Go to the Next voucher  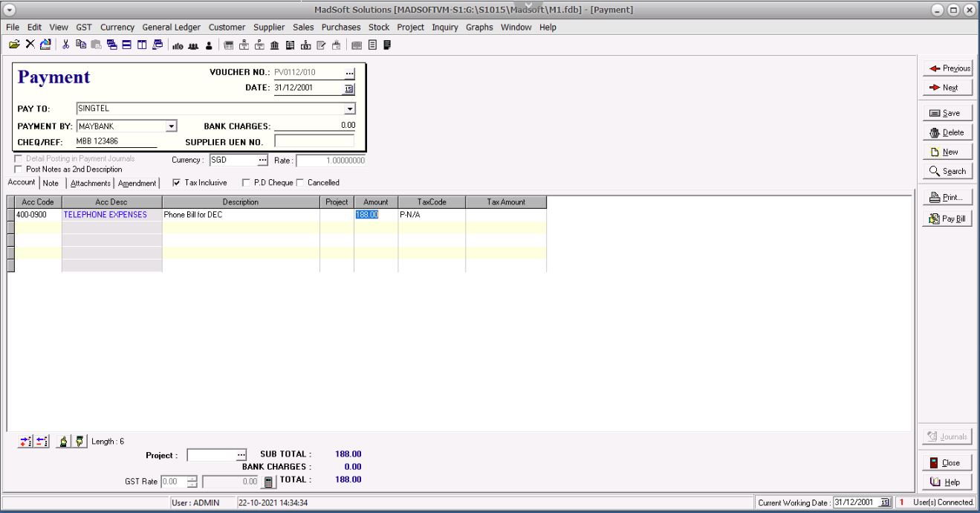pyautogui.click(x=947, y=88)
